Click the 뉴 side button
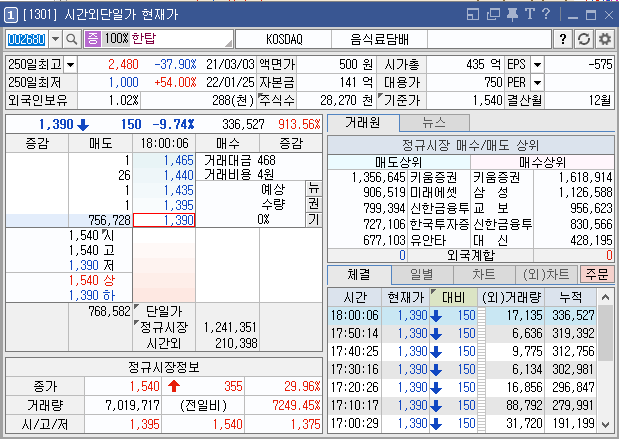The image size is (619, 439). point(314,188)
